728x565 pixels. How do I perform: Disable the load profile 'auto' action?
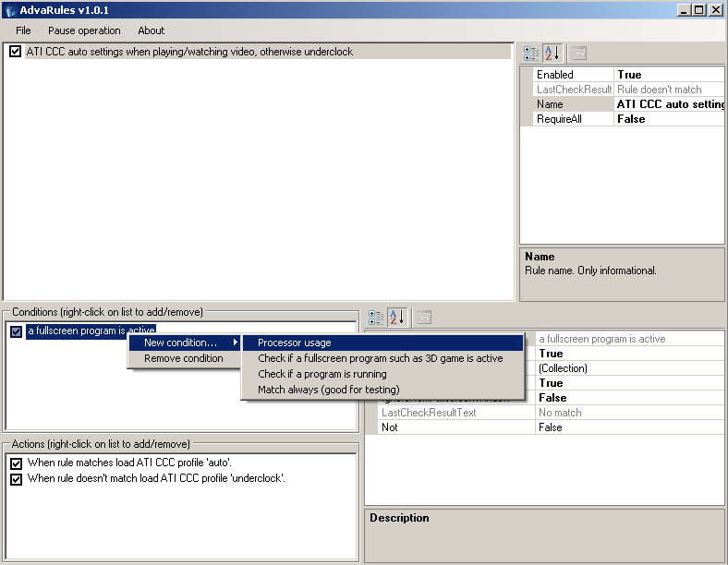16,463
